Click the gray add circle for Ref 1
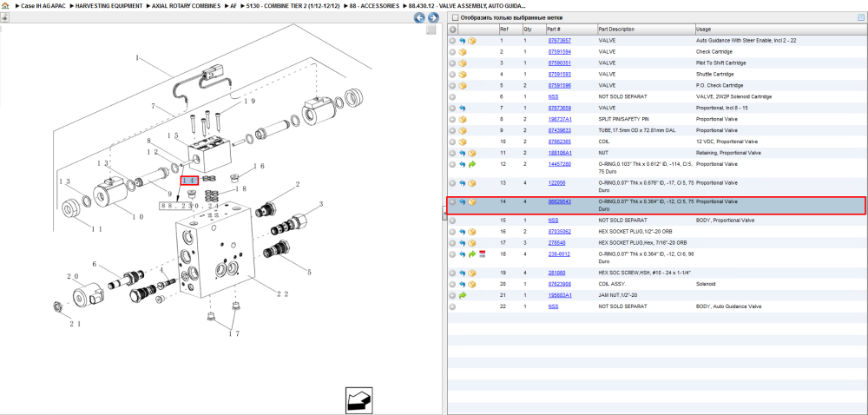The image size is (868, 415). 452,41
